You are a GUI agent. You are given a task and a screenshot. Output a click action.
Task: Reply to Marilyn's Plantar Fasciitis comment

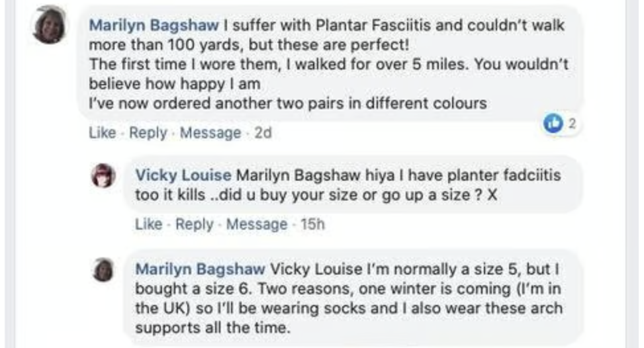tap(148, 133)
